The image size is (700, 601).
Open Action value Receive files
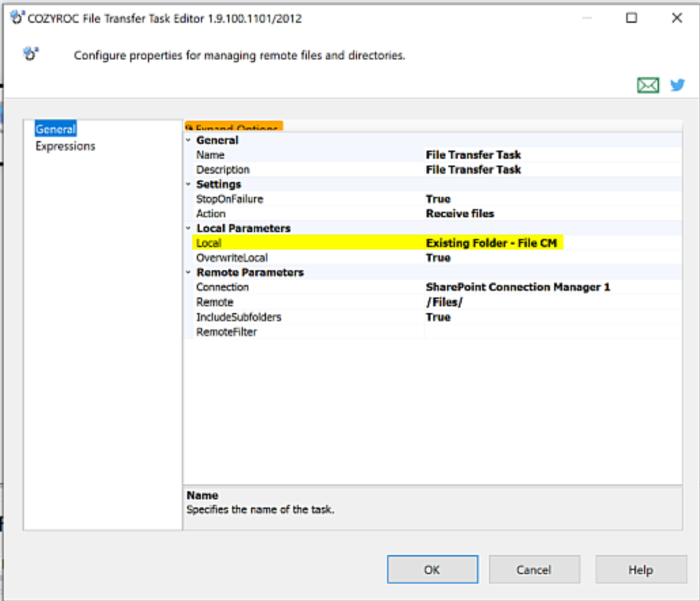point(553,214)
